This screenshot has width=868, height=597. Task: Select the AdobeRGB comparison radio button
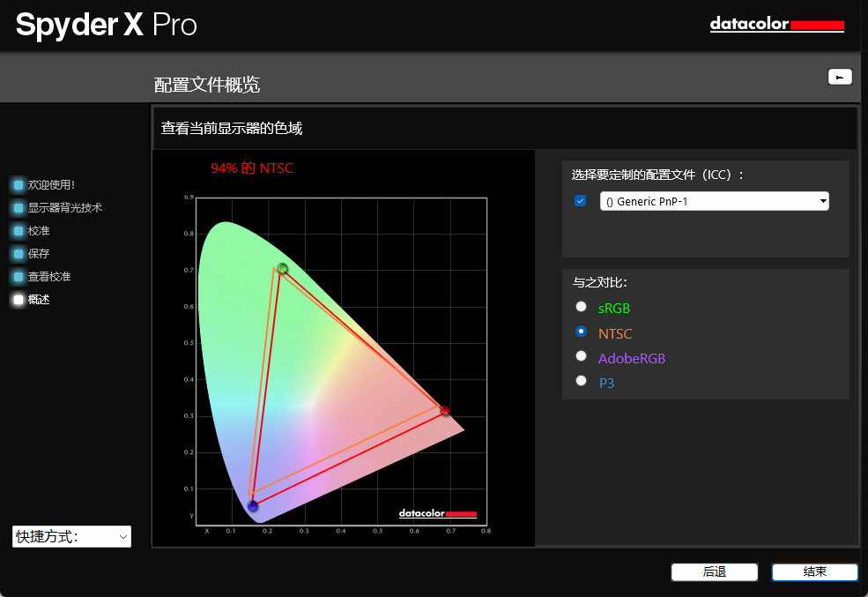[x=581, y=356]
